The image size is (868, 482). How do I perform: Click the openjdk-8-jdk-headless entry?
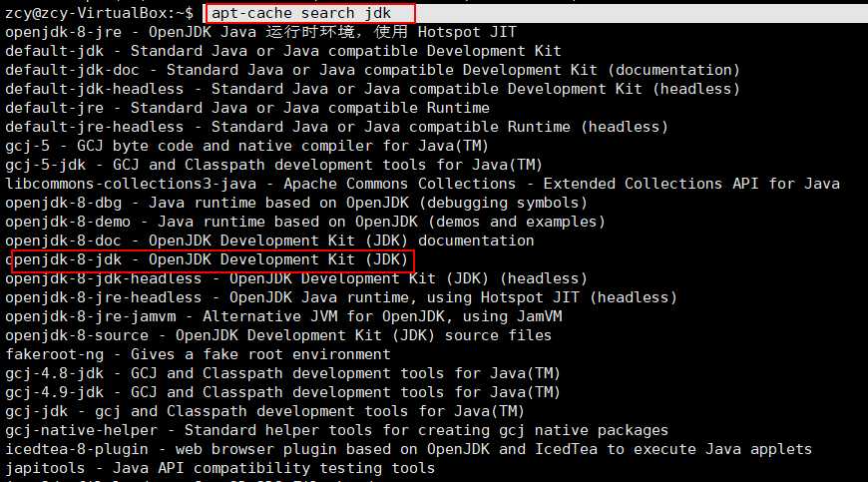coord(296,278)
